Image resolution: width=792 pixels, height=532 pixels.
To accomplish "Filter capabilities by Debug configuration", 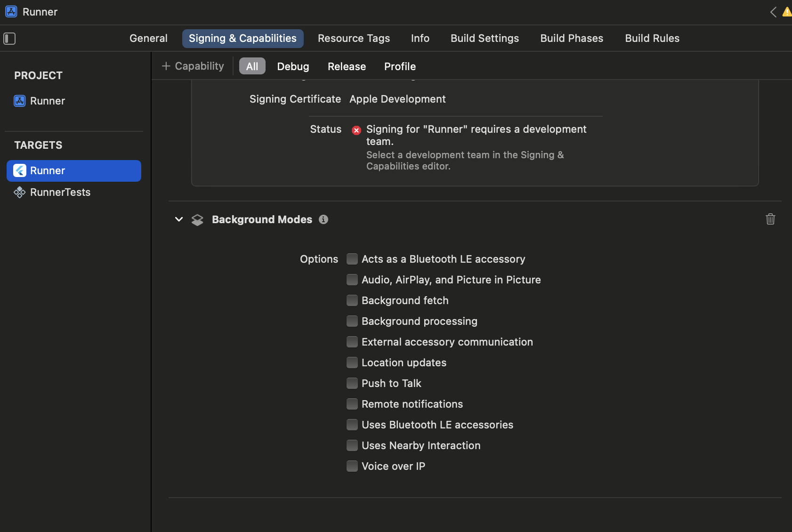I will [293, 66].
